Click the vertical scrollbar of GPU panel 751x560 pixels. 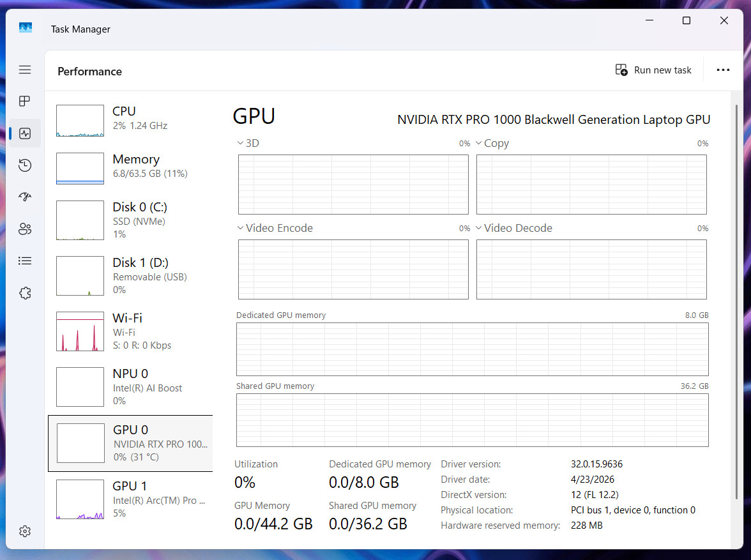pyautogui.click(x=737, y=302)
